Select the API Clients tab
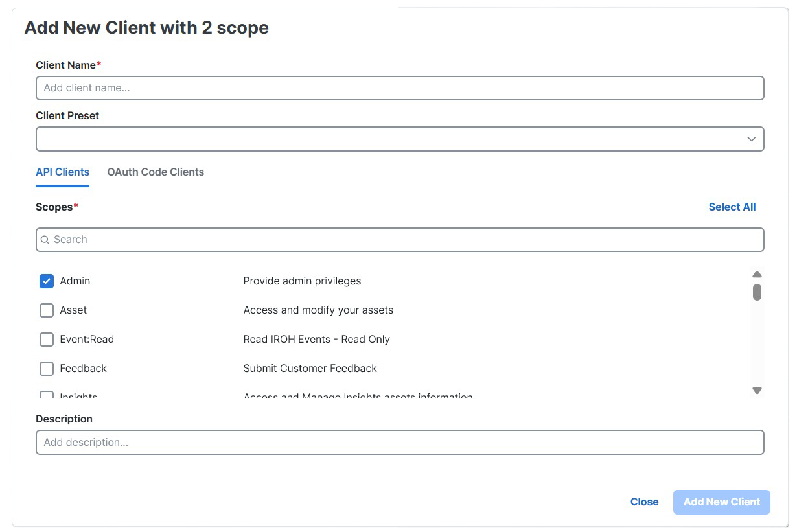Image resolution: width=797 pixels, height=532 pixels. pos(62,172)
